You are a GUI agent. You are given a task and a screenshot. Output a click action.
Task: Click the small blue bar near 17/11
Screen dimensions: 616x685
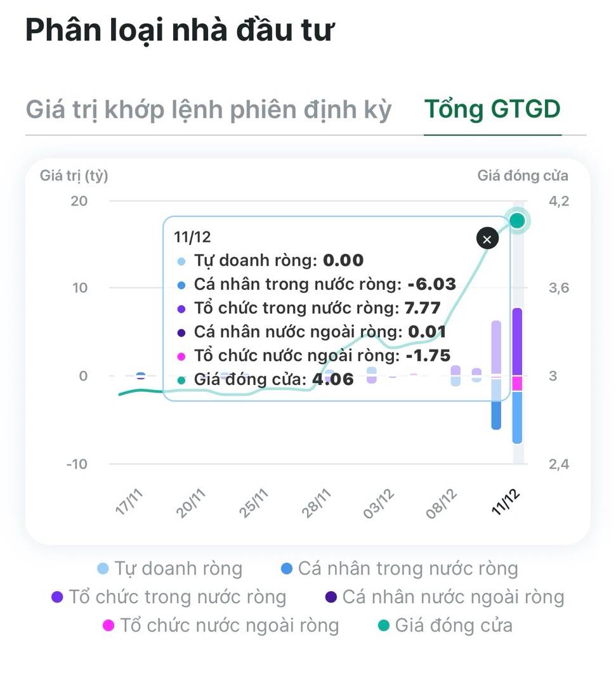[x=141, y=376]
